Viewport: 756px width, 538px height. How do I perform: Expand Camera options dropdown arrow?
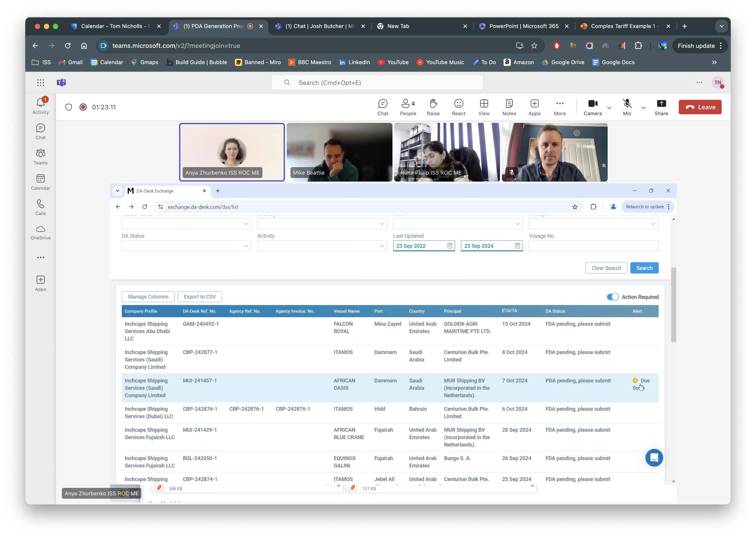[609, 107]
